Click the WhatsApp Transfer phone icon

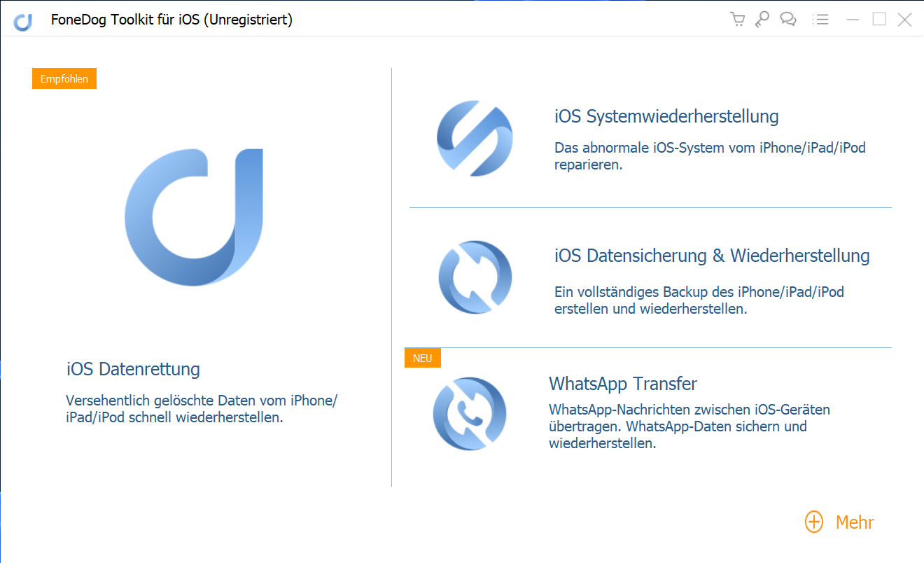click(470, 414)
